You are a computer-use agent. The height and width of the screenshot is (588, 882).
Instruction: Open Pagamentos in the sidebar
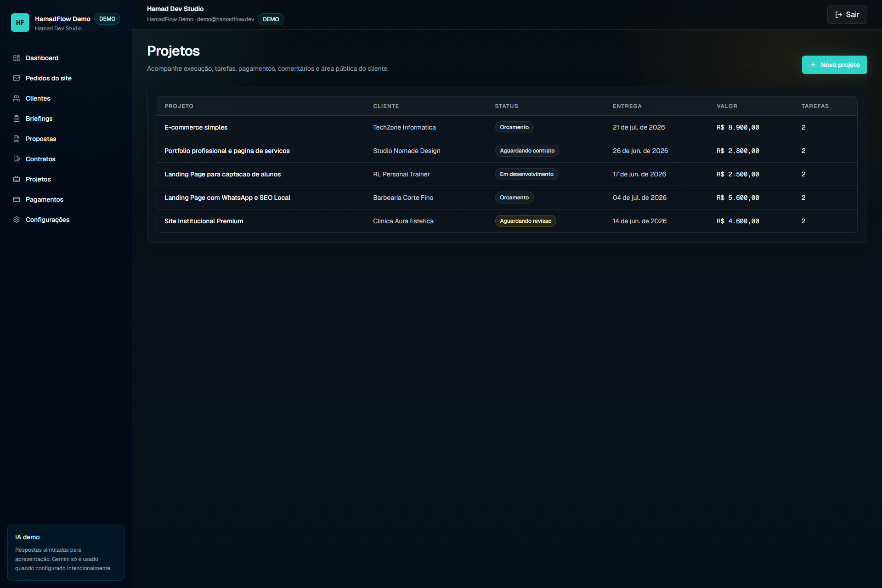point(66,199)
